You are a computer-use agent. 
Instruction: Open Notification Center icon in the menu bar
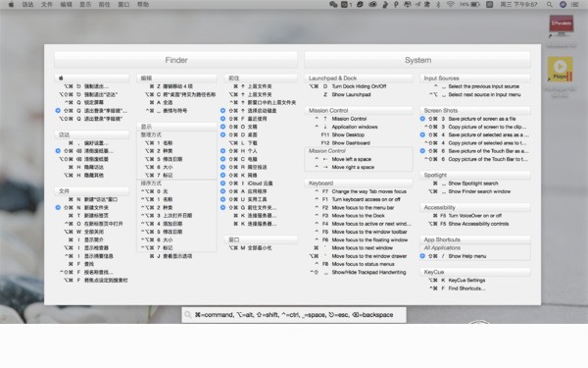[575, 5]
